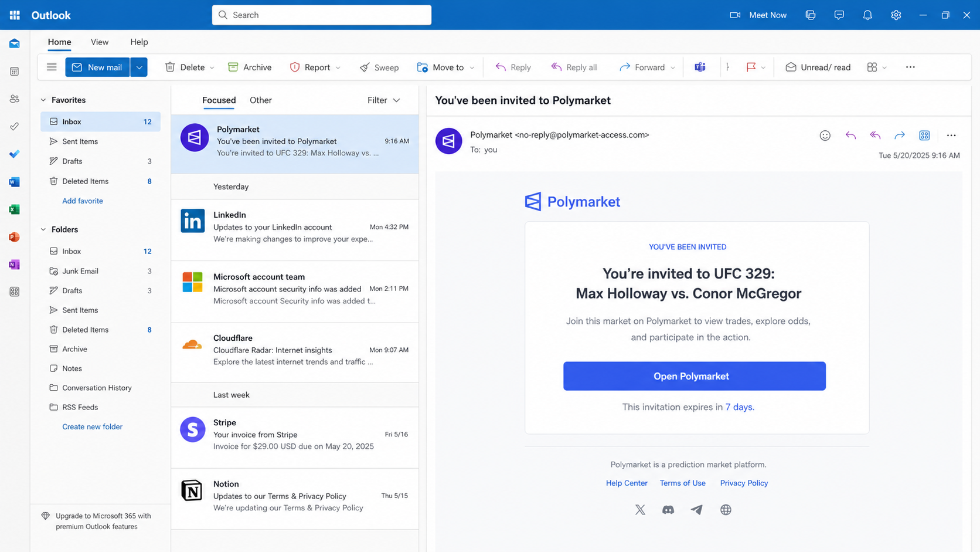Launch OneNote from the app rail

15,265
